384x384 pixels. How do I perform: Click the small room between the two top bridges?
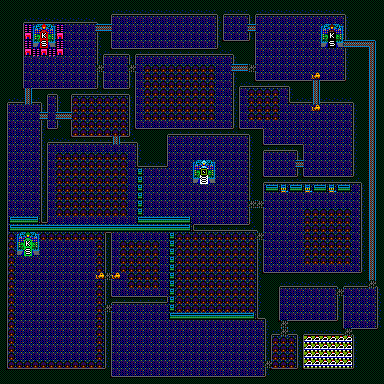(x=236, y=28)
